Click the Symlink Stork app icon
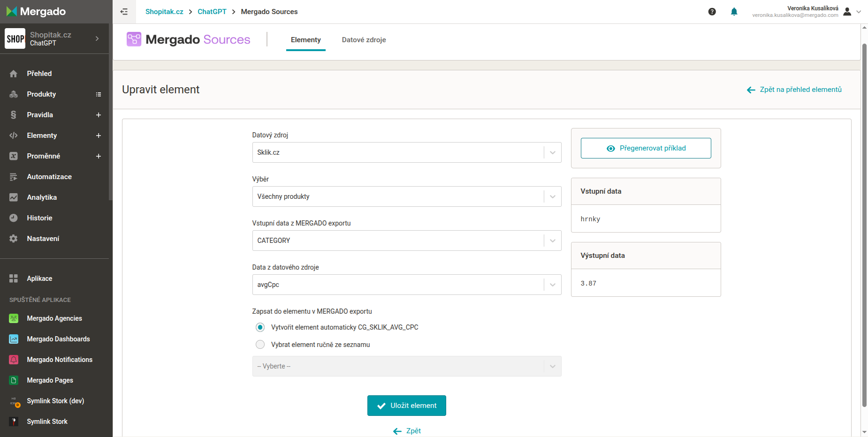The width and height of the screenshot is (868, 437). [14, 422]
